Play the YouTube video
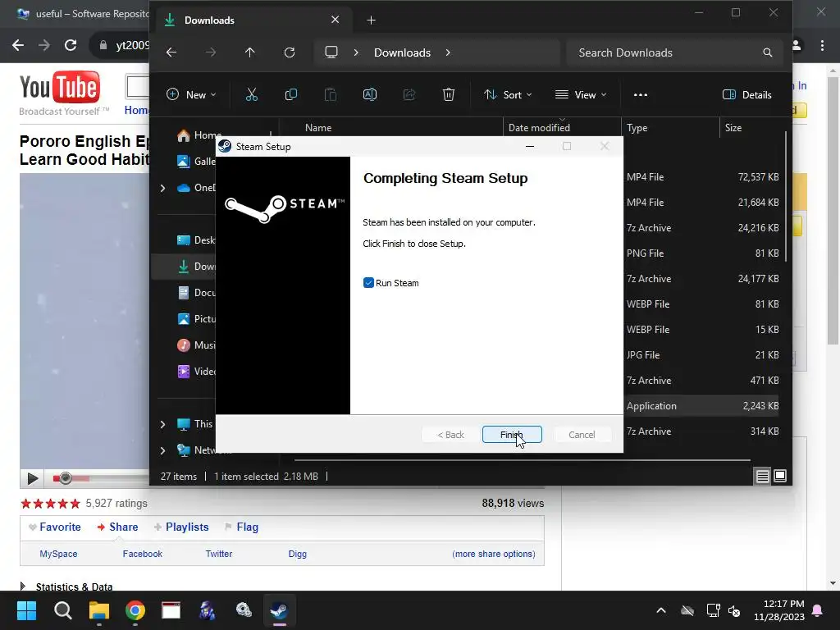The image size is (840, 630). tap(32, 478)
